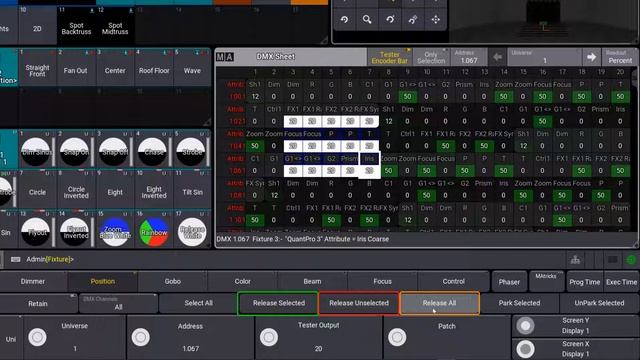Click the Exec Time button
This screenshot has height=360, width=640.
(x=621, y=282)
